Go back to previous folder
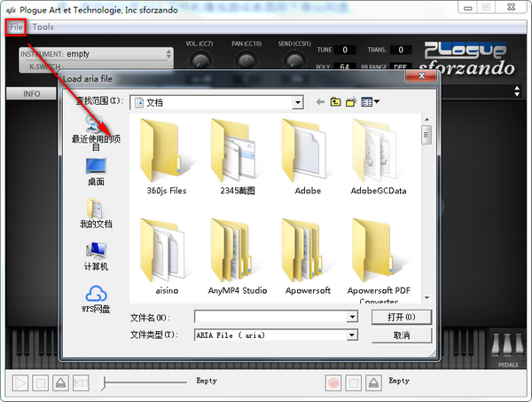The width and height of the screenshot is (532, 402). [320, 102]
